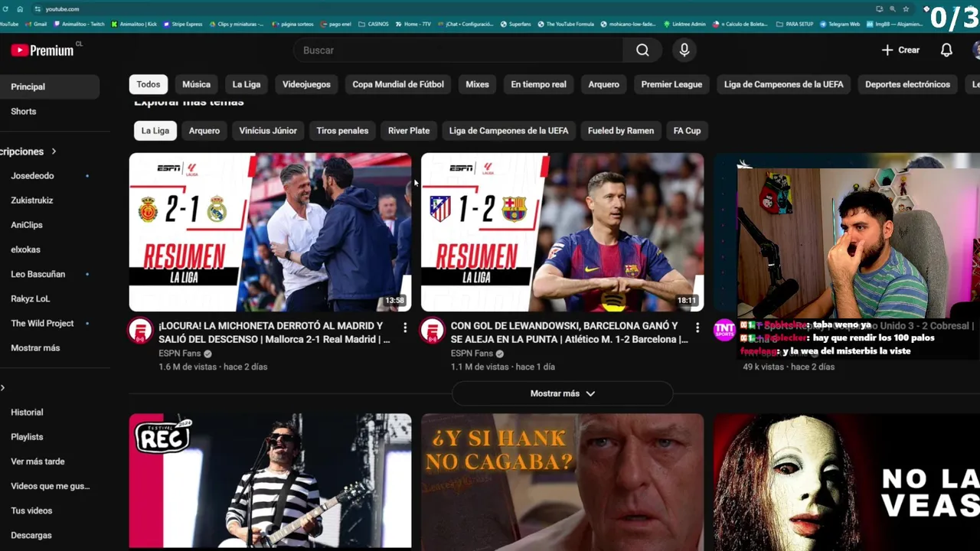980x551 pixels.
Task: Select the Mixes filter chip
Action: pyautogui.click(x=477, y=84)
